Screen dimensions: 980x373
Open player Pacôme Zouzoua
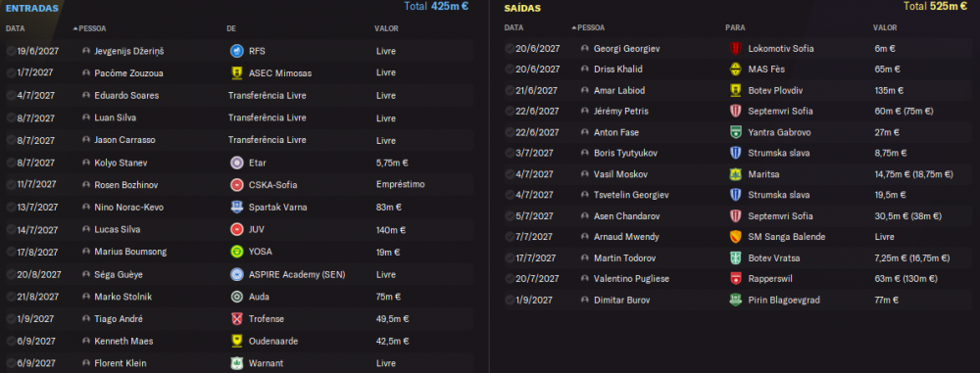128,73
